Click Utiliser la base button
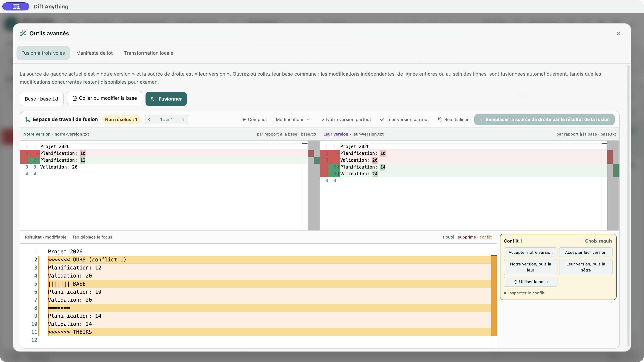The image size is (644, 362). (530, 282)
